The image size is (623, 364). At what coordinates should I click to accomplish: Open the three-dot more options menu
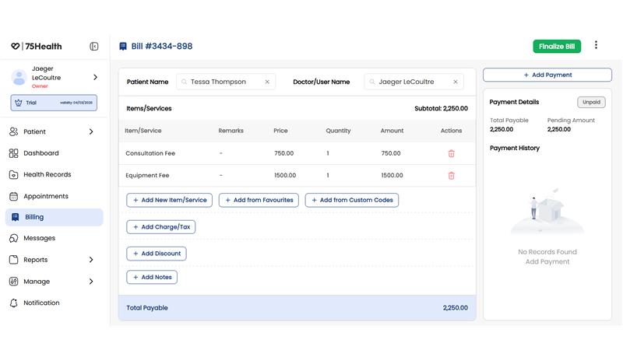click(596, 46)
